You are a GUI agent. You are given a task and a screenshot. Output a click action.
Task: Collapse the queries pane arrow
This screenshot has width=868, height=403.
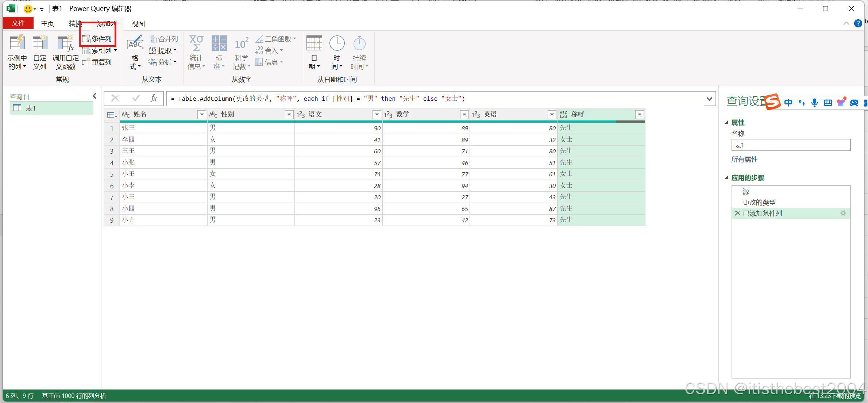point(94,96)
